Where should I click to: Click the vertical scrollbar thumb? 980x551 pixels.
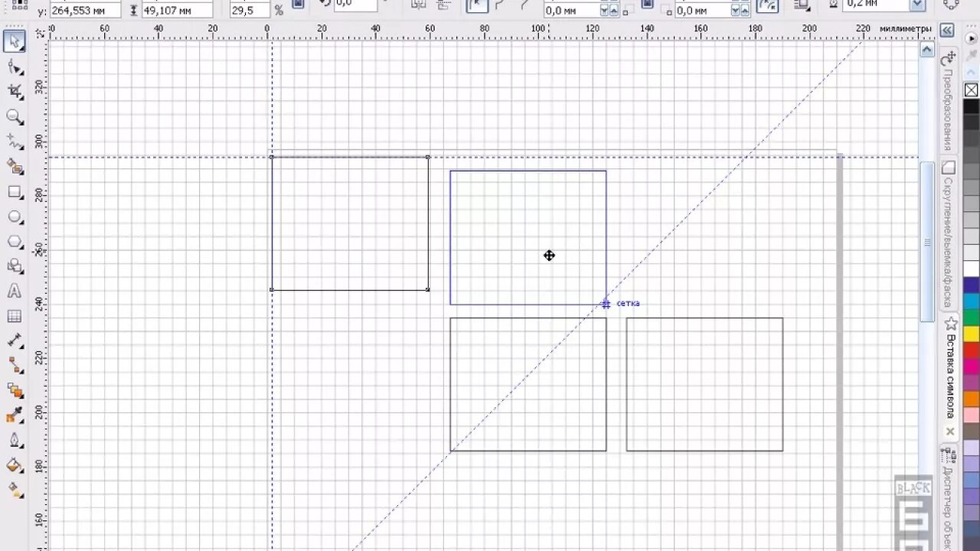[x=926, y=242]
